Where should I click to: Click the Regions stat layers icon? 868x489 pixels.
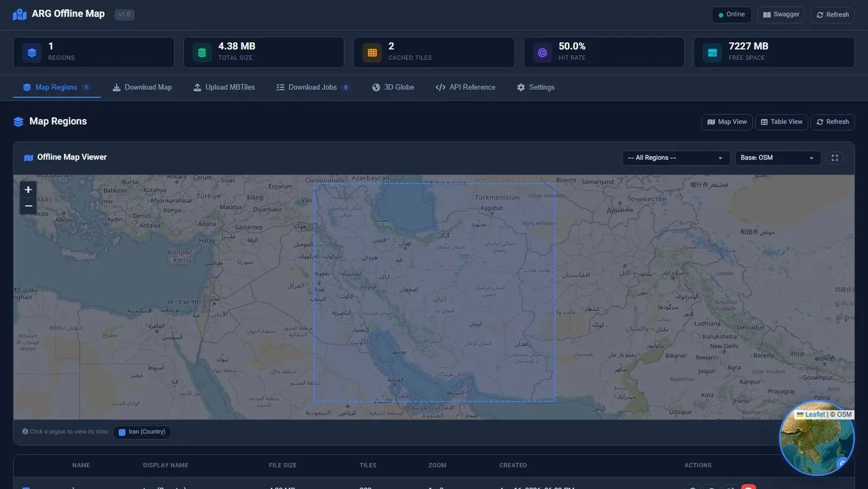click(32, 53)
